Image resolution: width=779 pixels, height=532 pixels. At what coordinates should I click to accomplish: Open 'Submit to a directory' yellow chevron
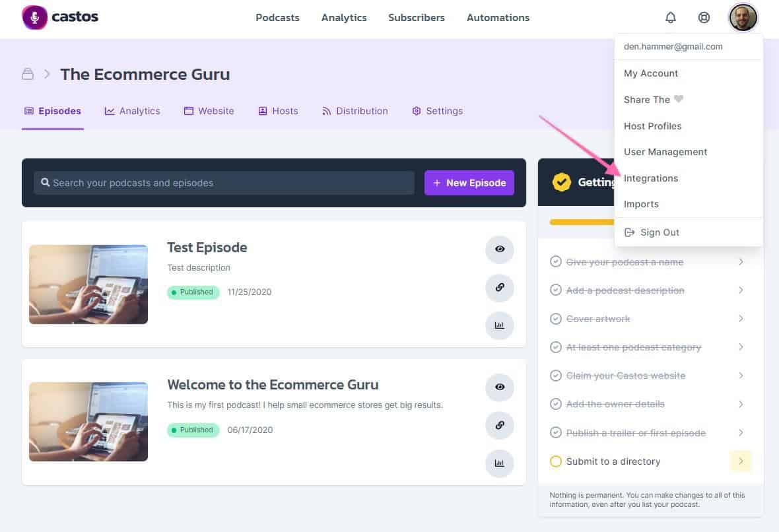pos(741,461)
